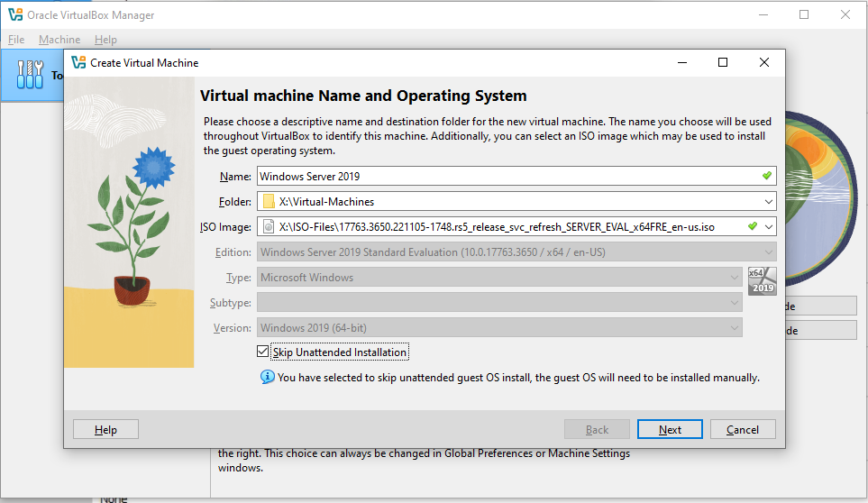The height and width of the screenshot is (503, 868).
Task: Minimize the Oracle VirtualBox Manager window
Action: click(x=763, y=15)
